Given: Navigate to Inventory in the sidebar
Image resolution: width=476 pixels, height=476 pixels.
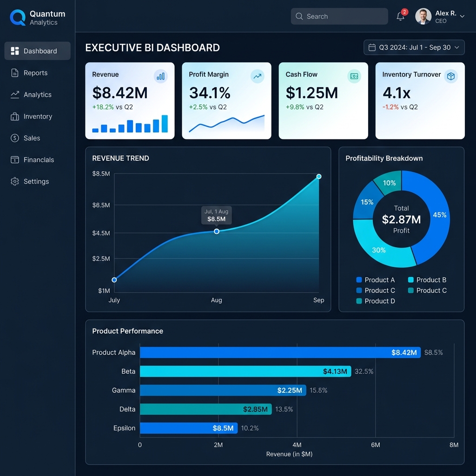Looking at the screenshot, I should (37, 116).
